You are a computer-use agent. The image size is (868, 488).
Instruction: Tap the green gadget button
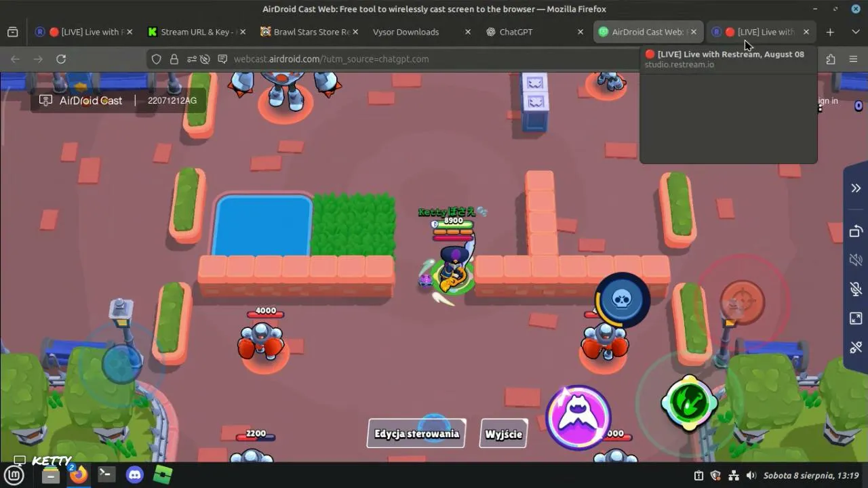coord(690,403)
